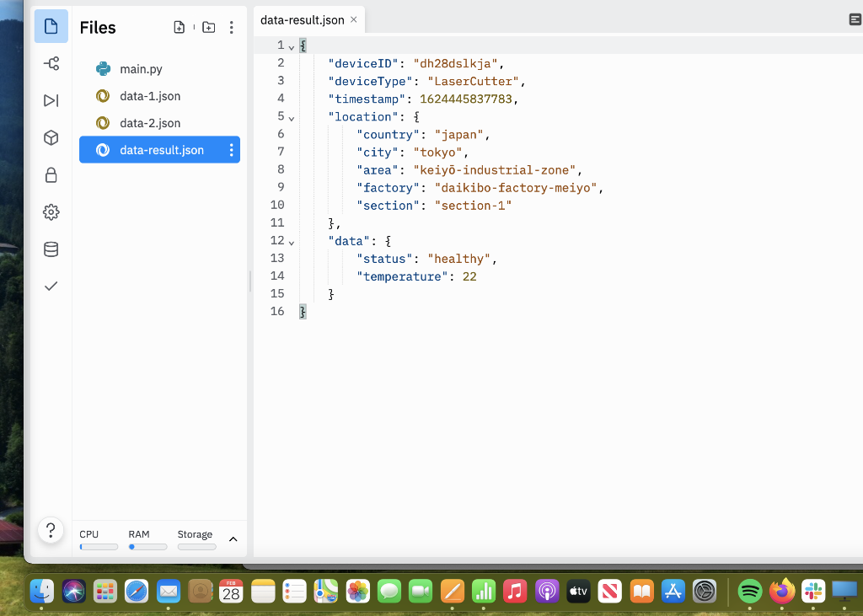This screenshot has height=616, width=863.
Task: Create a new folder in the Files panel
Action: tap(208, 27)
